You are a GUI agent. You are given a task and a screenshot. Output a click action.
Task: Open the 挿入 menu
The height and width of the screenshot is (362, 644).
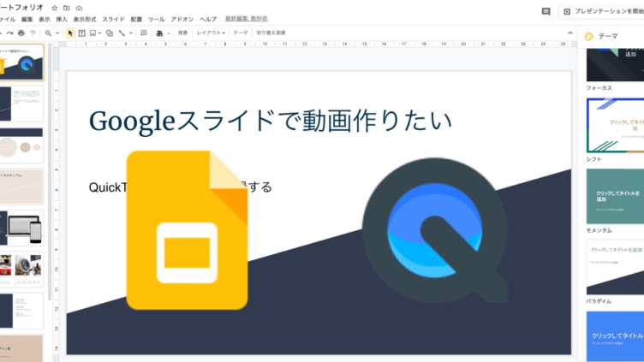point(62,20)
